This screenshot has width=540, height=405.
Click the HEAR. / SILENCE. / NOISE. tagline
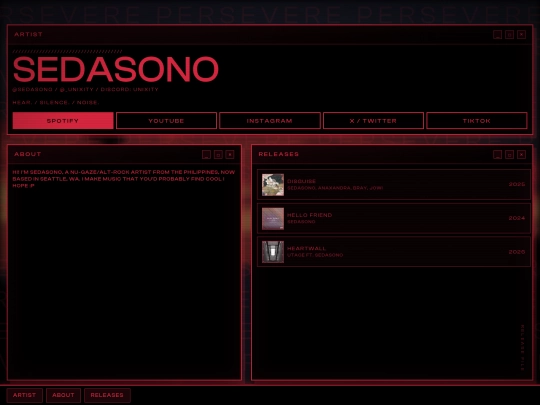(x=56, y=102)
